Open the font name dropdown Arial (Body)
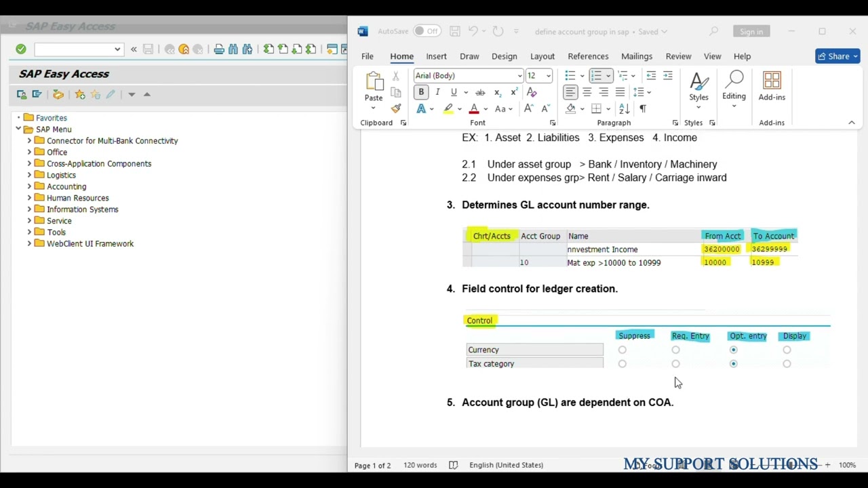868x488 pixels. coord(519,76)
